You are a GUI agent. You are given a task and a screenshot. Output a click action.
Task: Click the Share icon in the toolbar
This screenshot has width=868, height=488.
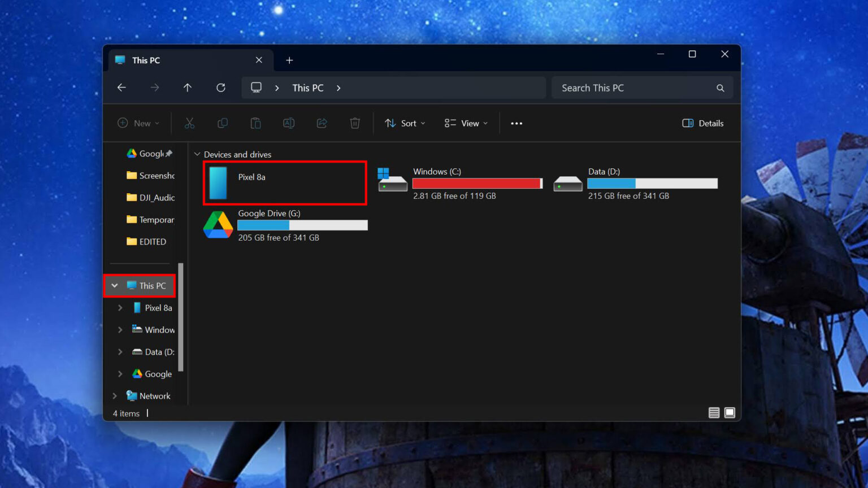[322, 123]
